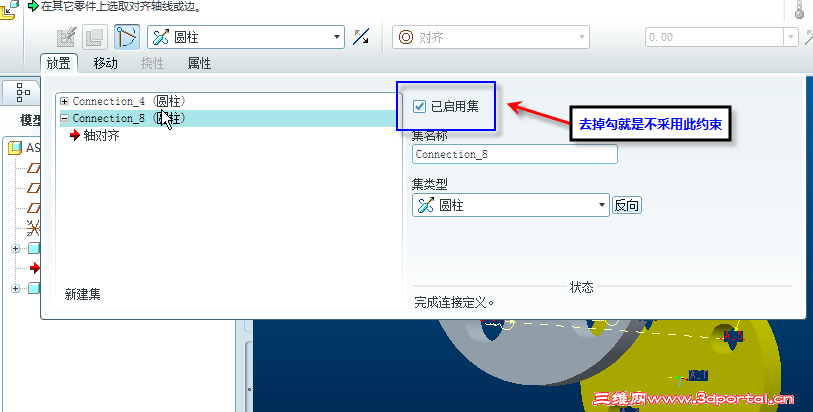Click the 0.00 offset value field

coord(714,37)
